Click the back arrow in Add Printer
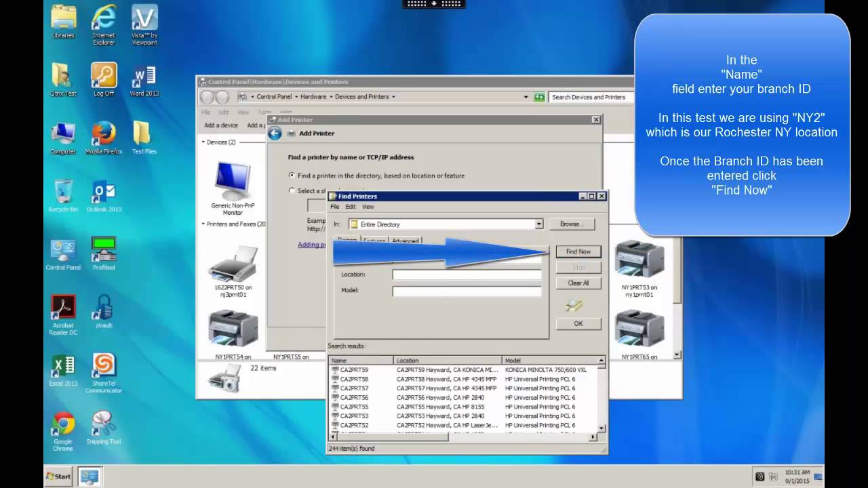Image resolution: width=868 pixels, height=488 pixels. 275,134
